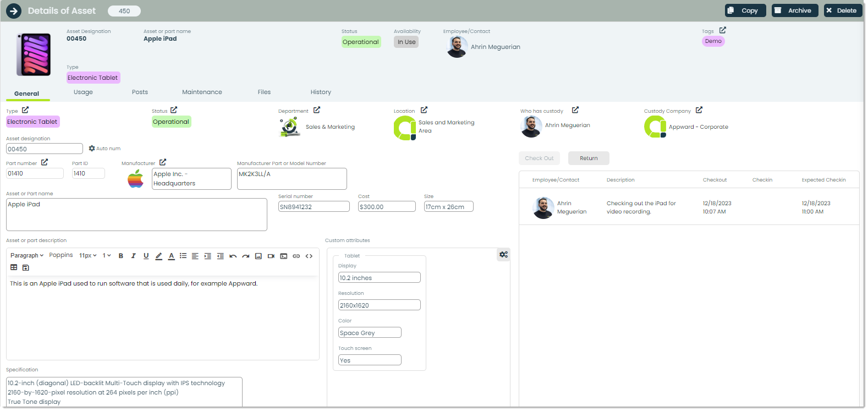Viewport: 868px width, 411px height.
Task: Click the Serial number field
Action: click(314, 206)
